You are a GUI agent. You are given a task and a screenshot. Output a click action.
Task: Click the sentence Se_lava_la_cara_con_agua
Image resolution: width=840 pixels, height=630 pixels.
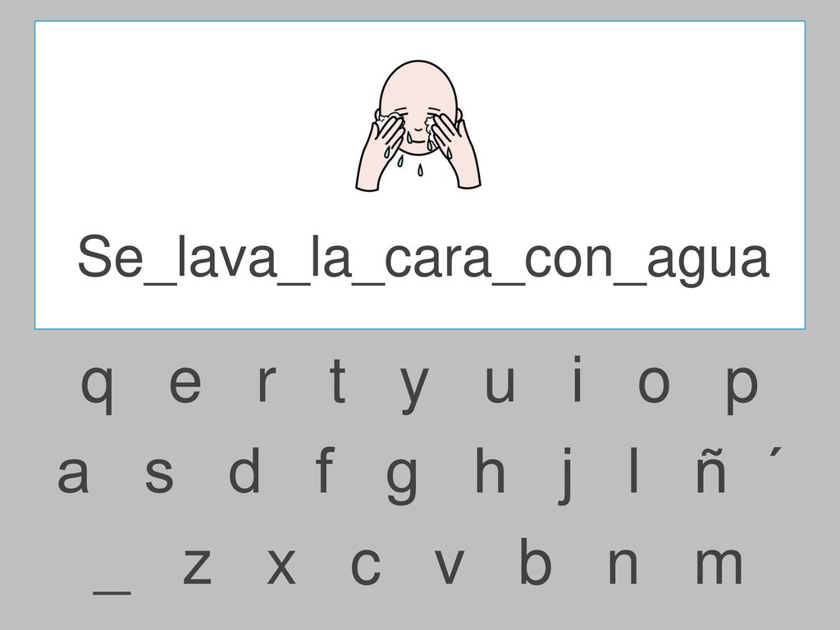pyautogui.click(x=423, y=257)
